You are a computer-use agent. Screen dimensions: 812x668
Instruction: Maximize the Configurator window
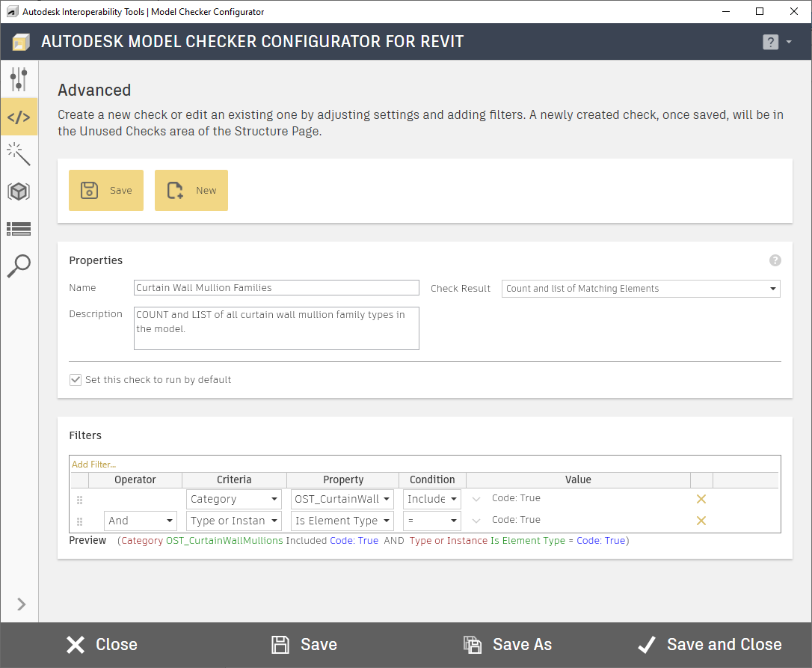pos(760,11)
